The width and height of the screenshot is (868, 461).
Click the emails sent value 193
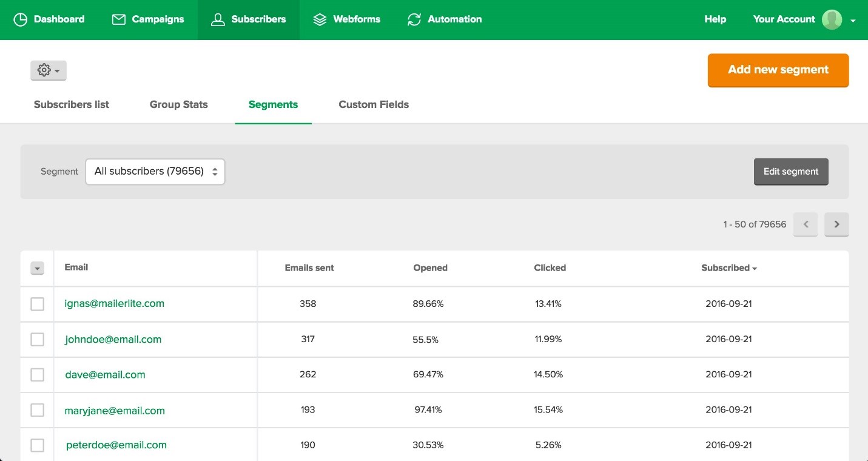308,410
